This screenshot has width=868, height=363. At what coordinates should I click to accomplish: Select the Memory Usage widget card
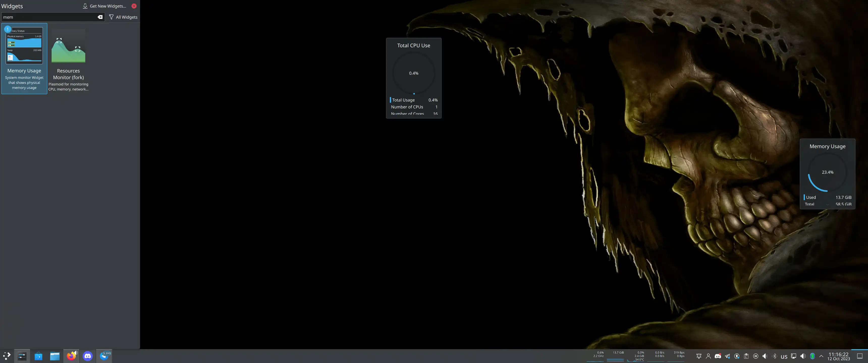(24, 58)
